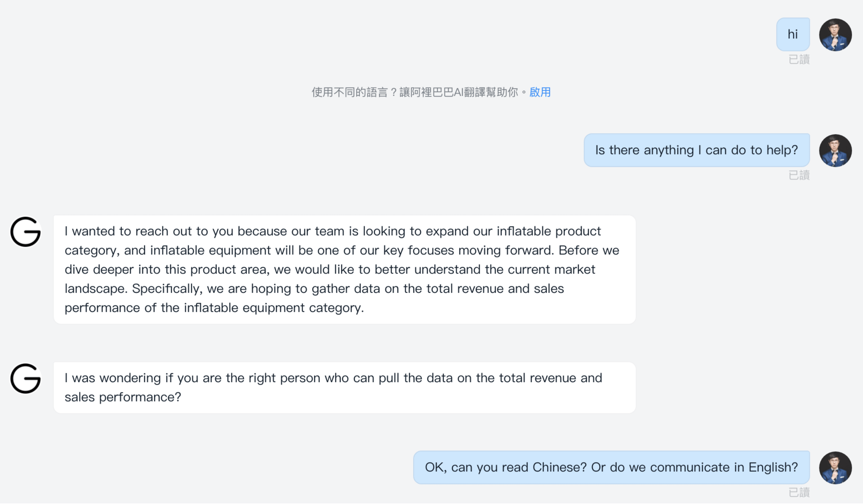The image size is (863, 504).
Task: Click the long "I wanted to reach out" message bubble
Action: pyautogui.click(x=344, y=270)
